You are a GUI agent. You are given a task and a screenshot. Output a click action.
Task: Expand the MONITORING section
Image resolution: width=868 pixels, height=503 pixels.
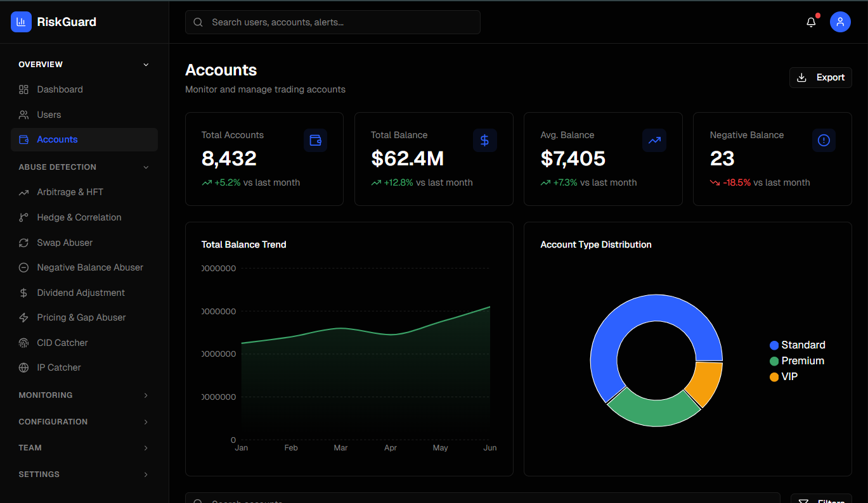coord(84,395)
